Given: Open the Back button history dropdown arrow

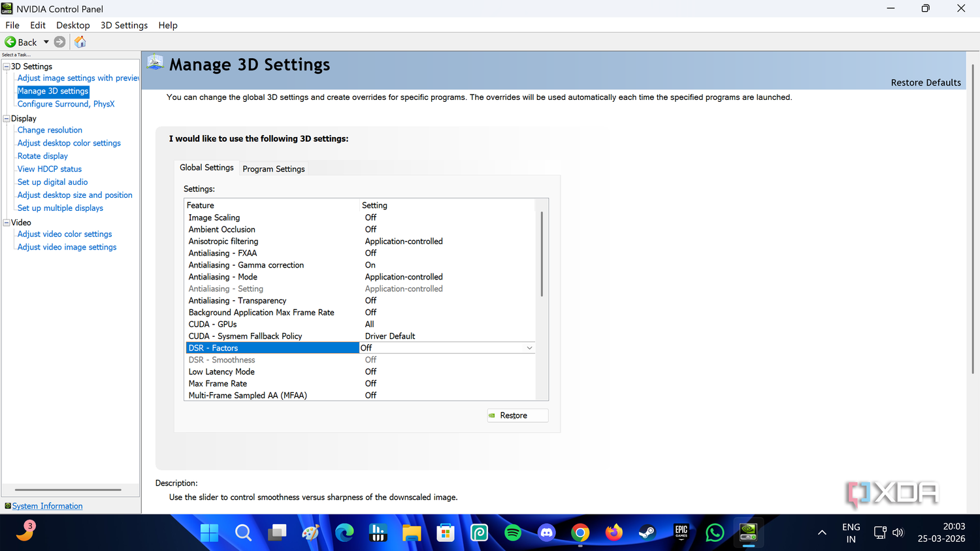Looking at the screenshot, I should (x=46, y=42).
